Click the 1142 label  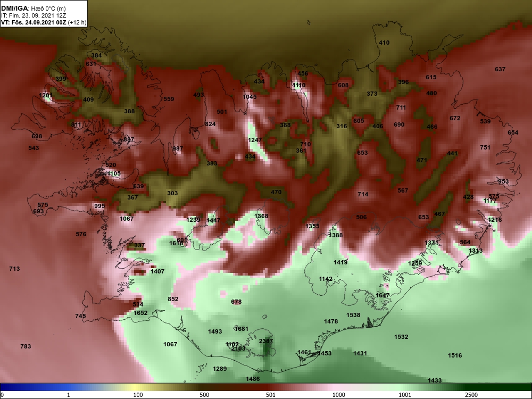coord(326,279)
